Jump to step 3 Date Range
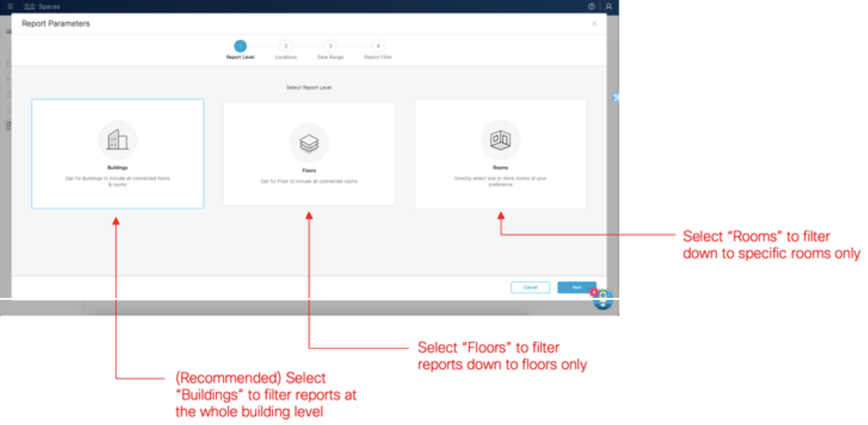This screenshot has height=425, width=868. click(x=330, y=46)
